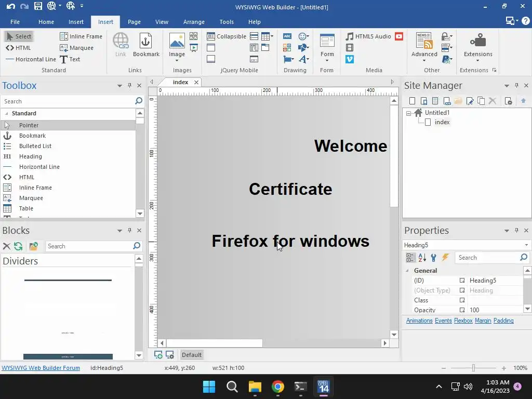Open the Image dropdown in the ribbon

(177, 61)
